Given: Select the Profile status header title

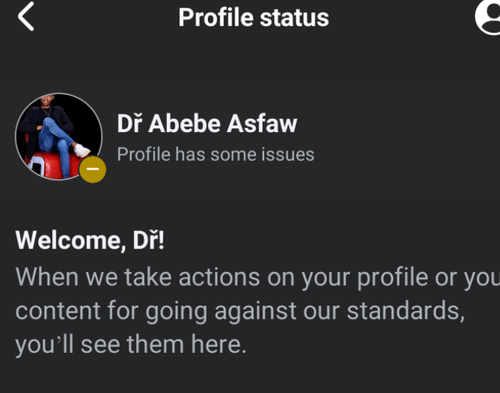Looking at the screenshot, I should point(253,17).
